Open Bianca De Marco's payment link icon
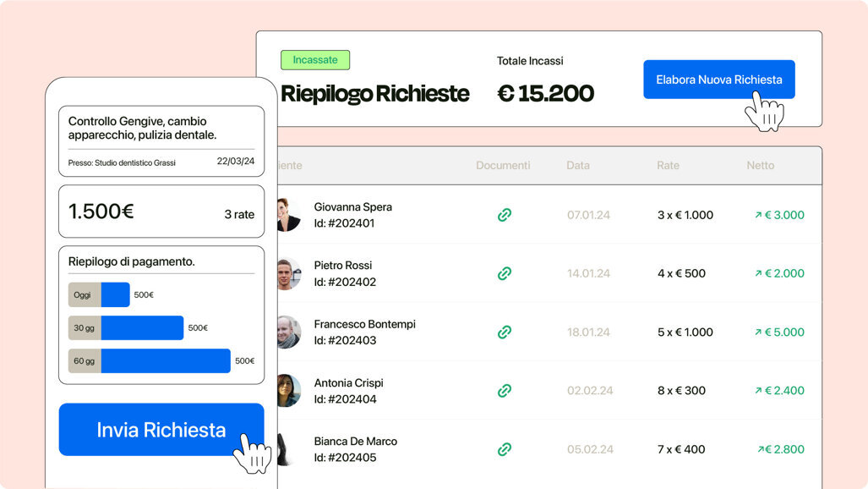868x489 pixels. [x=505, y=449]
